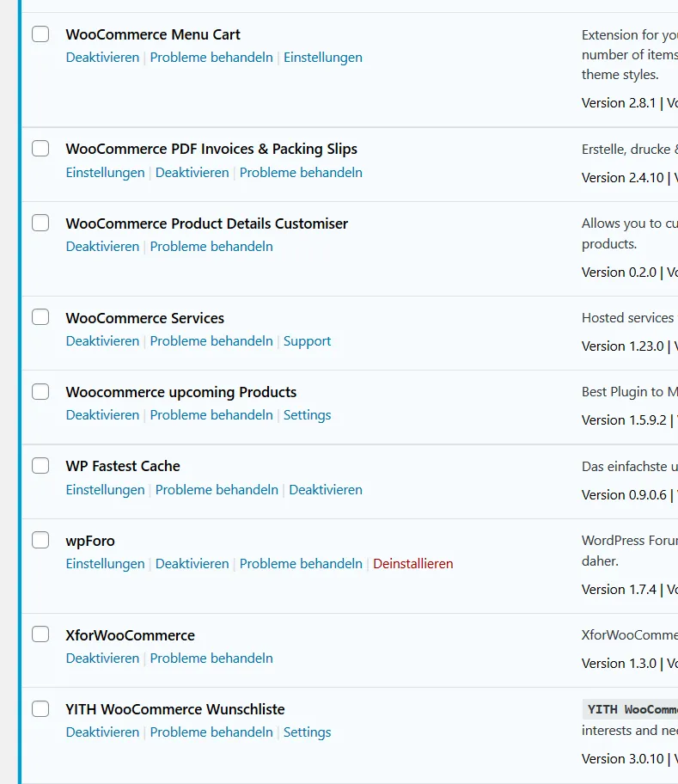This screenshot has width=678, height=784.
Task: Click Version 1.7.4 of wpForo
Action: [619, 589]
